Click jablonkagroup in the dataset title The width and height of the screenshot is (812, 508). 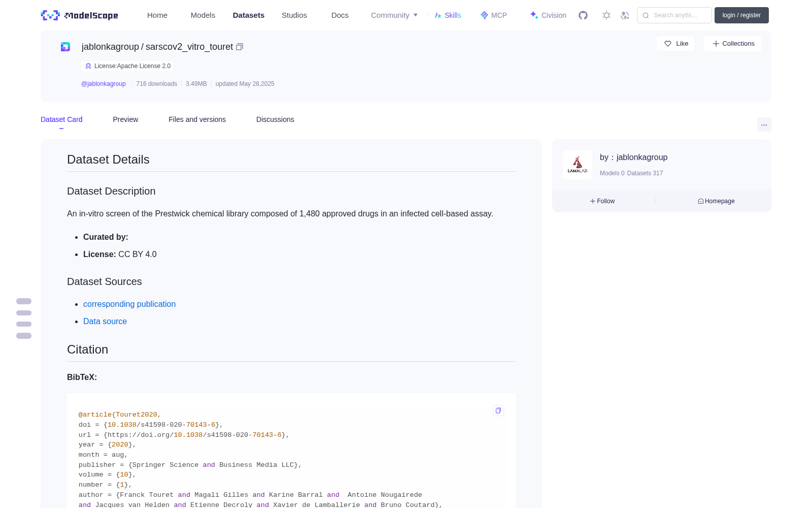110,47
